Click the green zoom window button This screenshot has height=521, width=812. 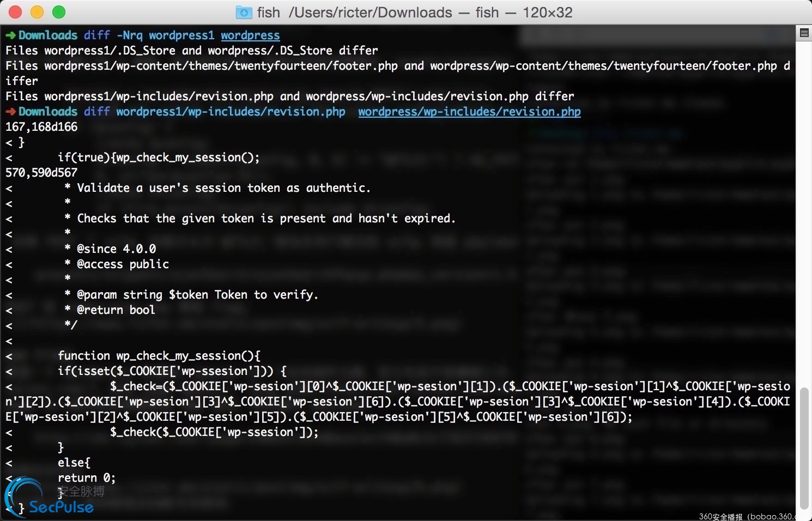(59, 12)
